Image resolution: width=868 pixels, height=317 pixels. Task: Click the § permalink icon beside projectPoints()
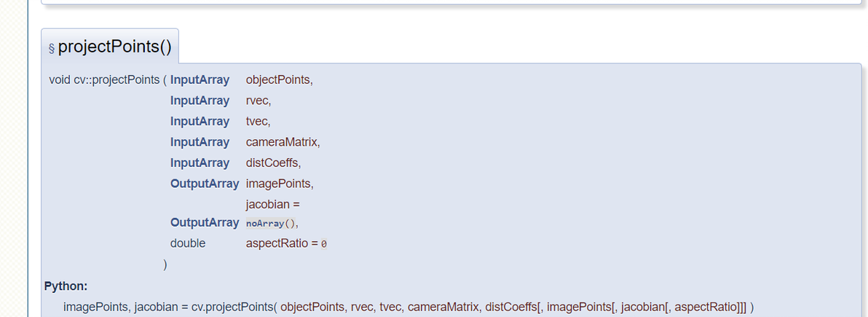pos(52,48)
